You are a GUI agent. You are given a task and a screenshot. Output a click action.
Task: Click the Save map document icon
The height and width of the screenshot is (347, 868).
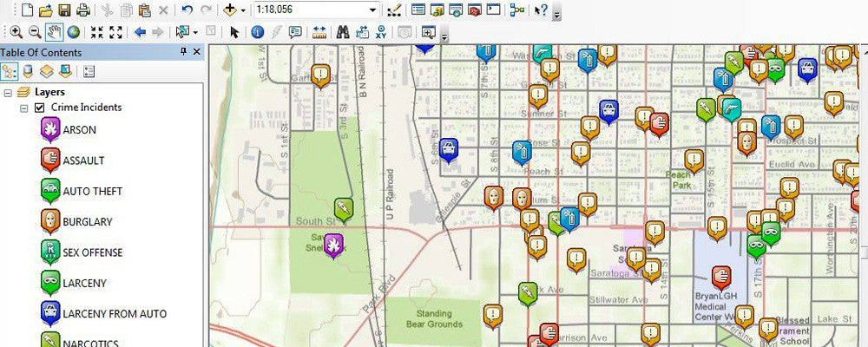(64, 10)
